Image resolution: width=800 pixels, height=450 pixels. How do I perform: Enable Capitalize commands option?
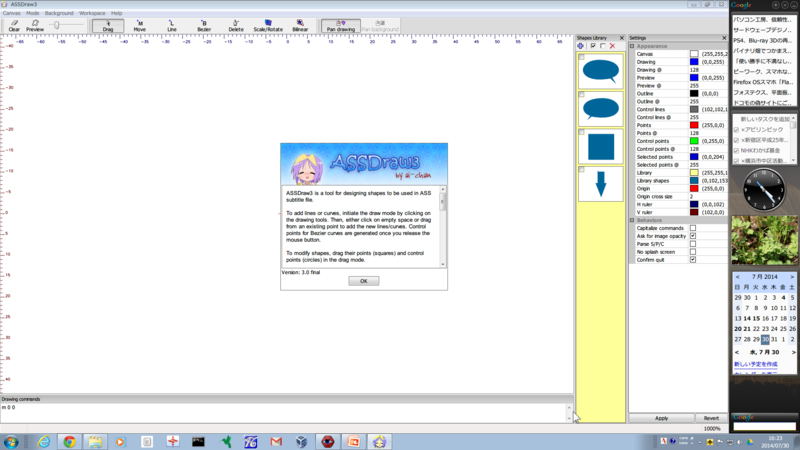[693, 228]
